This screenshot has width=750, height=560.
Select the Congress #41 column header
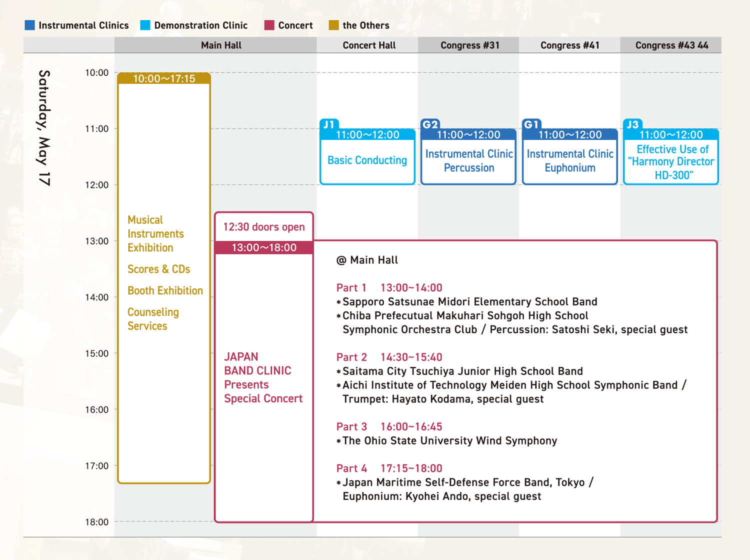pos(569,45)
